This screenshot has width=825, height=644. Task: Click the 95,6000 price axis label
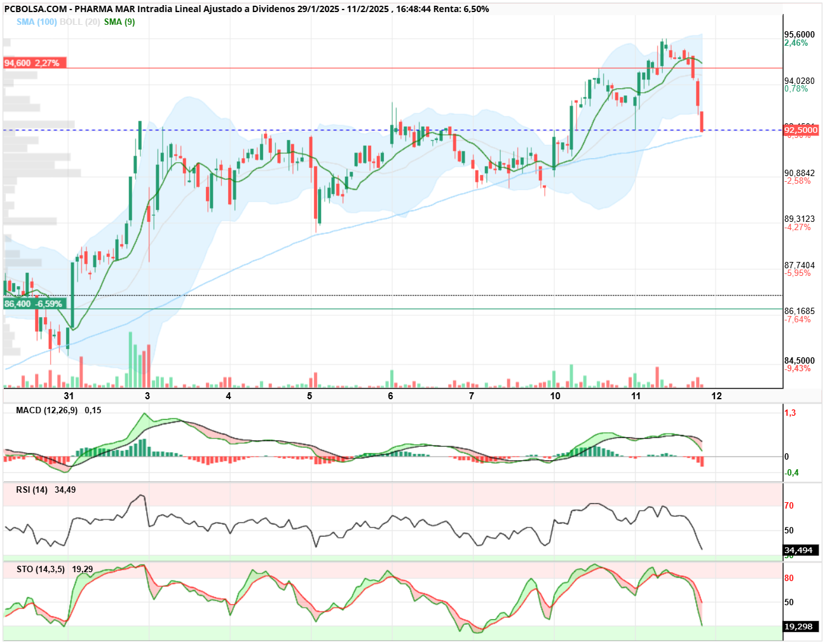click(x=800, y=34)
